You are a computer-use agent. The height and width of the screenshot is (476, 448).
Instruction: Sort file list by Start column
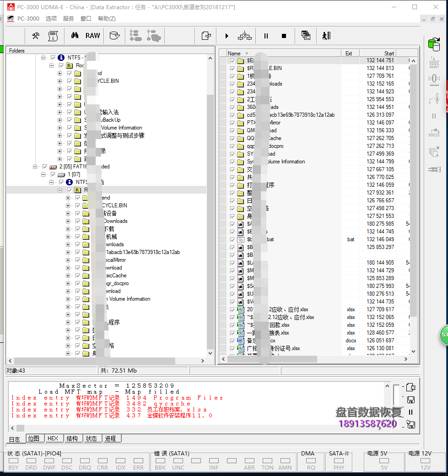point(378,53)
